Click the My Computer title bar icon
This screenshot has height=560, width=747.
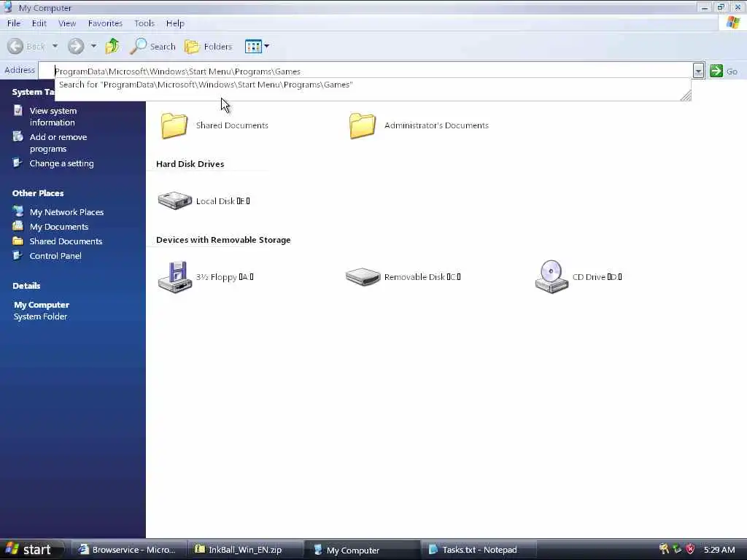point(8,7)
